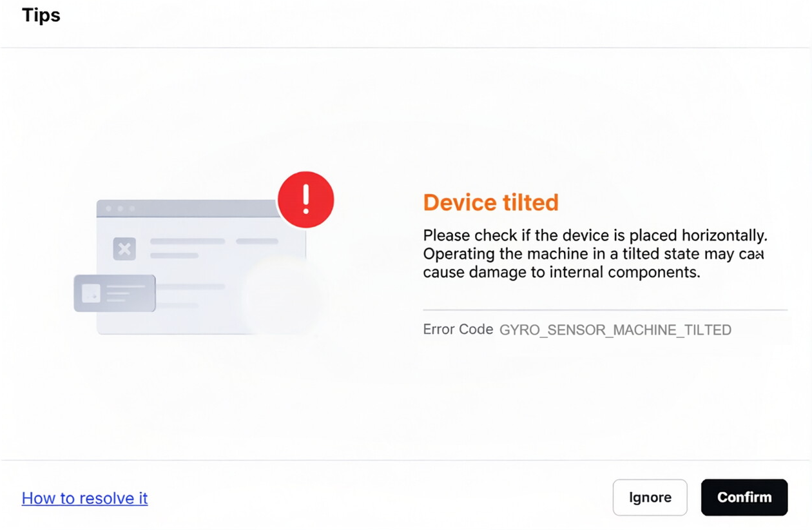The width and height of the screenshot is (812, 530).
Task: Click the 'Please check if the device' sentence
Action: (595, 235)
